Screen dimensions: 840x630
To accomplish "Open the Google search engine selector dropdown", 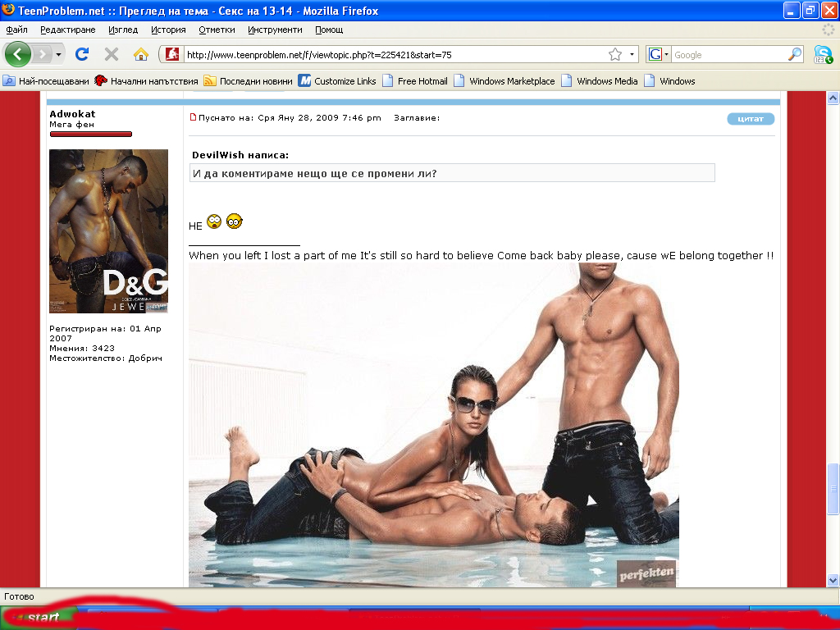I will 659,54.
